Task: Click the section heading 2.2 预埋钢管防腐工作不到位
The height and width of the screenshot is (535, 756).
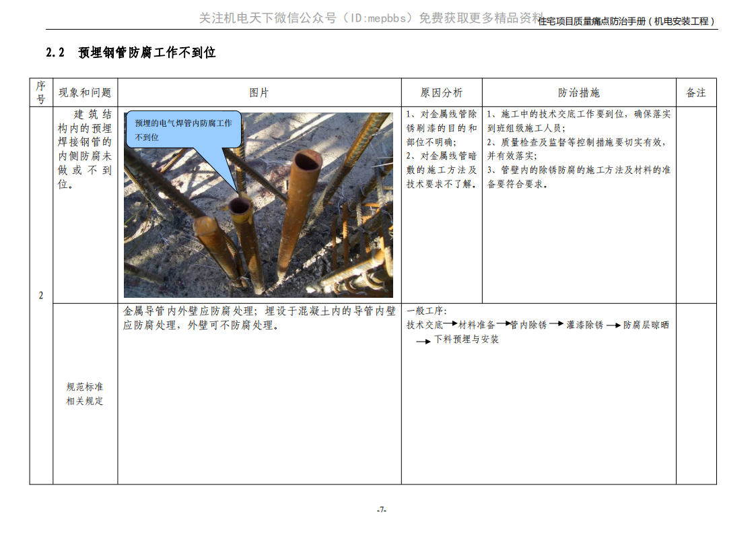Action: click(131, 53)
